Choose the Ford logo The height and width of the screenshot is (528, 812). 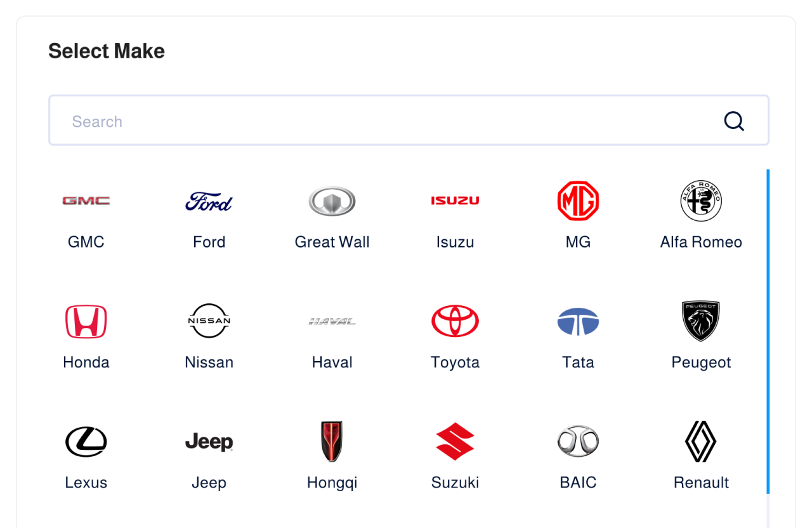coord(209,201)
